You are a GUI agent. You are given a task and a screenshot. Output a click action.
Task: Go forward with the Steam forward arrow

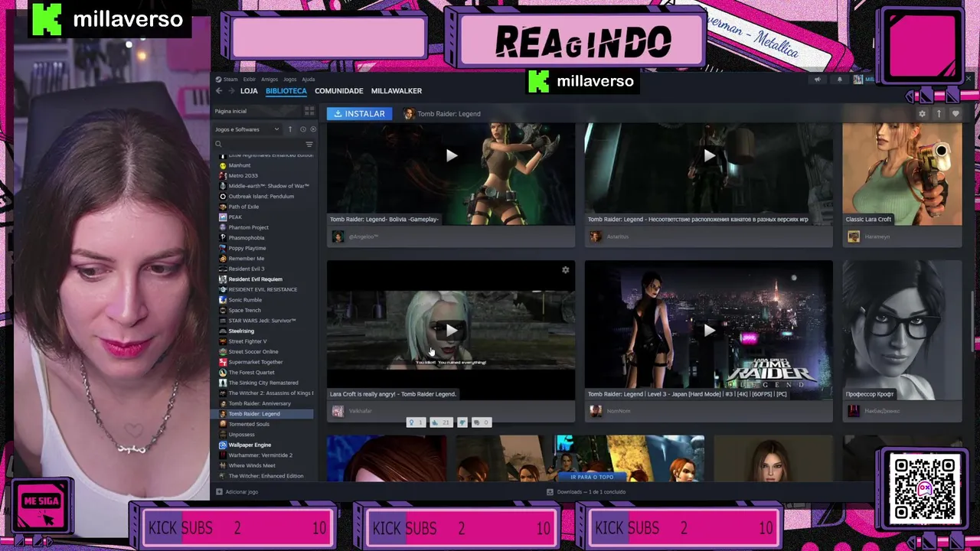click(x=231, y=90)
